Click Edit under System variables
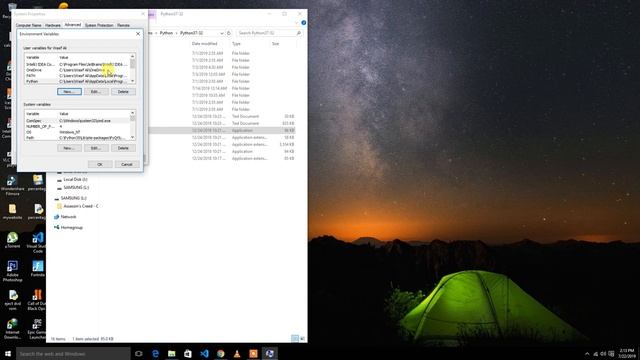Image resolution: width=640 pixels, height=360 pixels. click(96, 148)
